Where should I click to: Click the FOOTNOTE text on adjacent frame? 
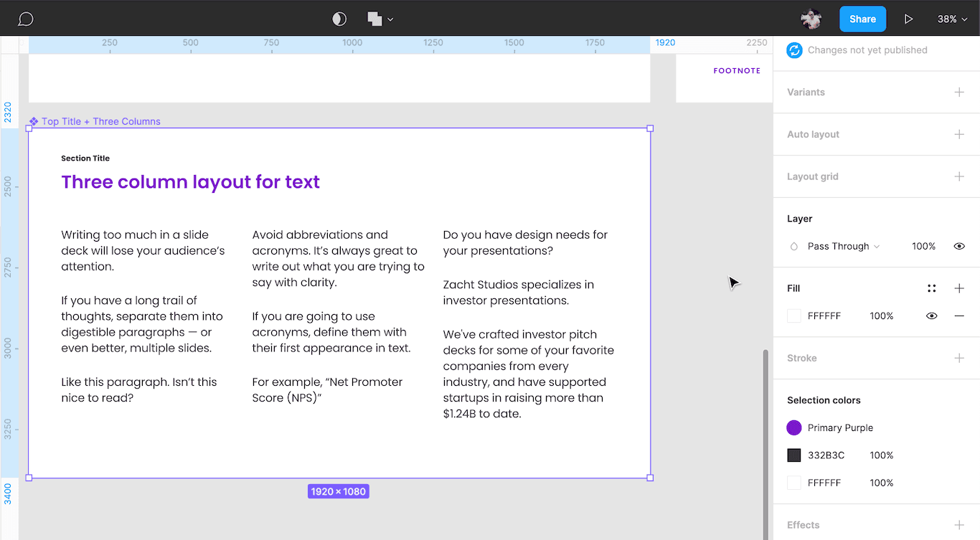[x=737, y=71]
